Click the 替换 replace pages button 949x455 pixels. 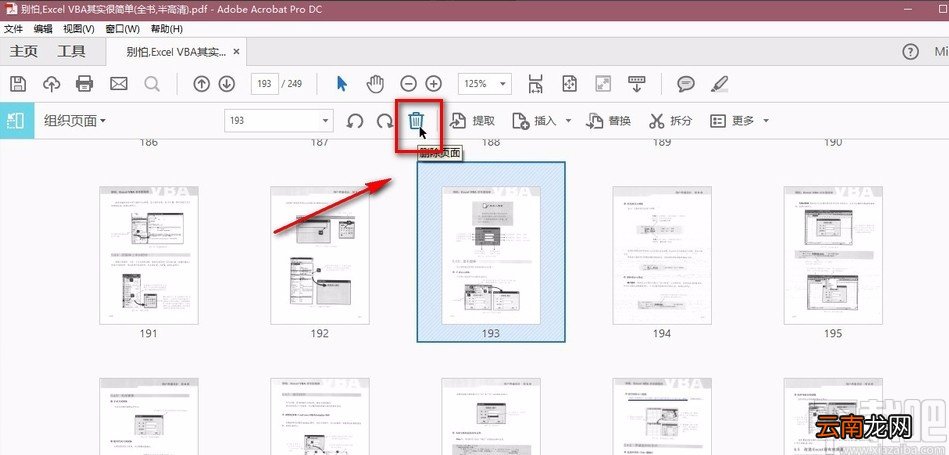(608, 121)
